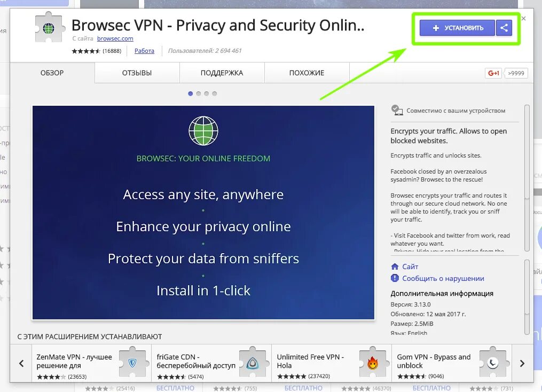Switch to the Поддержка tab

click(x=222, y=73)
